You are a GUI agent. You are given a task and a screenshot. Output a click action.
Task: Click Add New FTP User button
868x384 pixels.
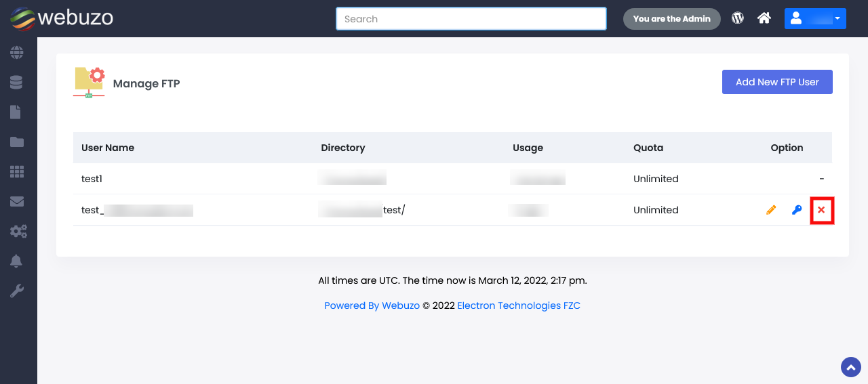pyautogui.click(x=777, y=82)
